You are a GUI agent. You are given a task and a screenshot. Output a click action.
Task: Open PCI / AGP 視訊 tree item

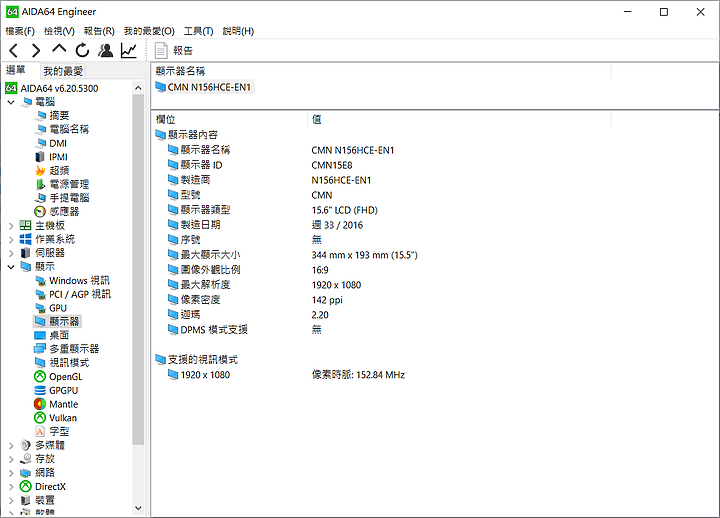[80, 294]
